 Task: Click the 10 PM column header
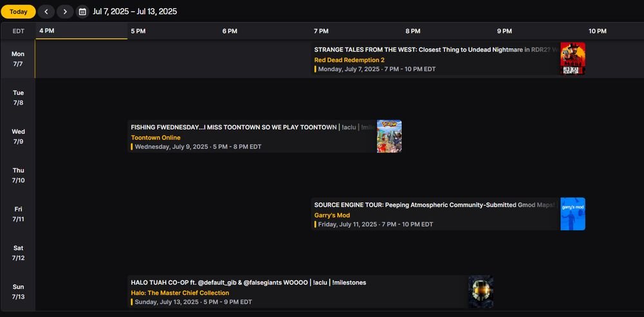coord(598,31)
